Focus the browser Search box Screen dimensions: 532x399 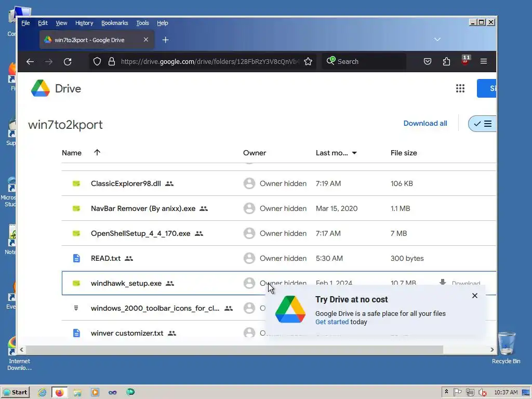364,61
